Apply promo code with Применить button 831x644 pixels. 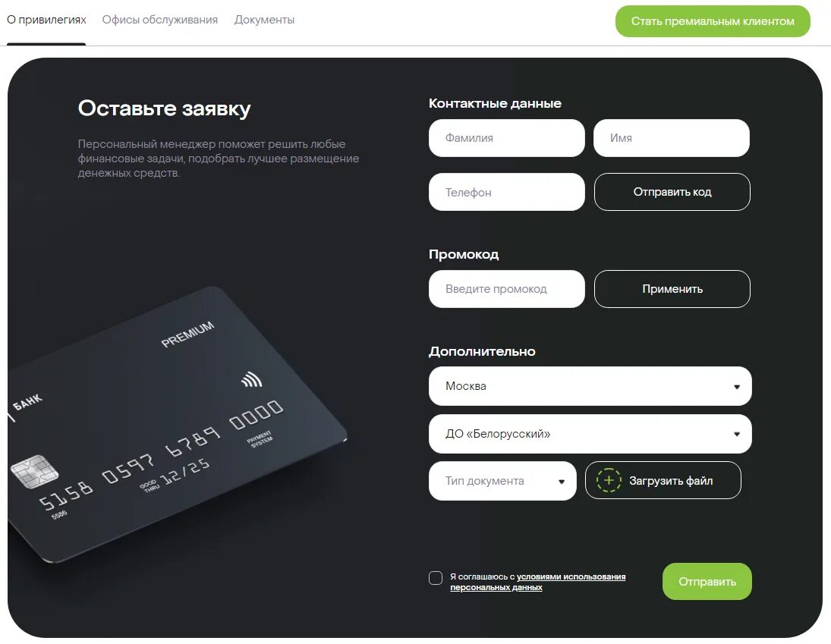click(x=672, y=289)
